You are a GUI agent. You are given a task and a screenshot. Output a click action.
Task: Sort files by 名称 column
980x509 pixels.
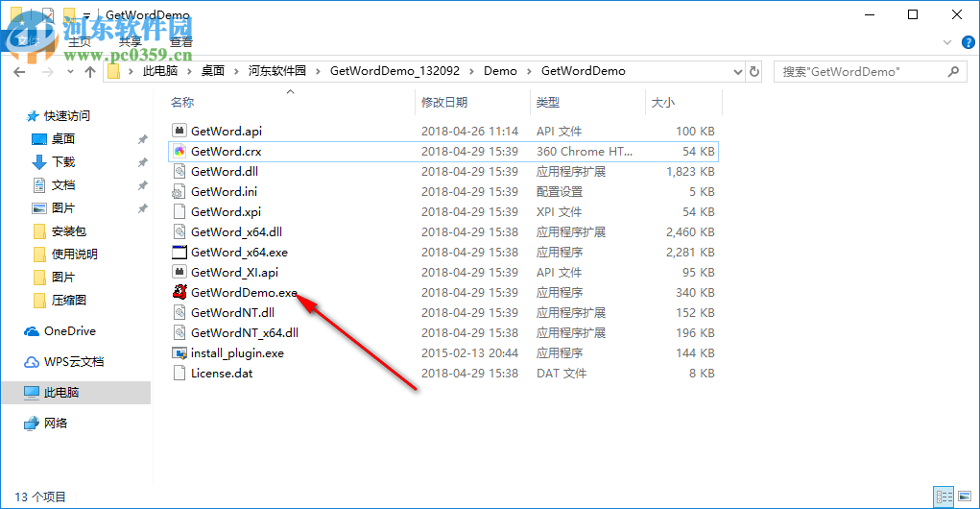click(182, 102)
